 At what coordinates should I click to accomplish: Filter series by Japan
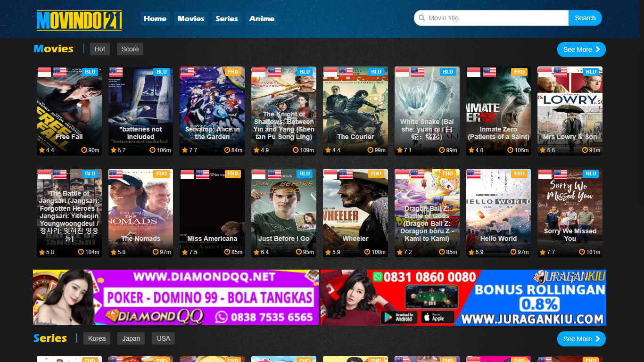(131, 338)
